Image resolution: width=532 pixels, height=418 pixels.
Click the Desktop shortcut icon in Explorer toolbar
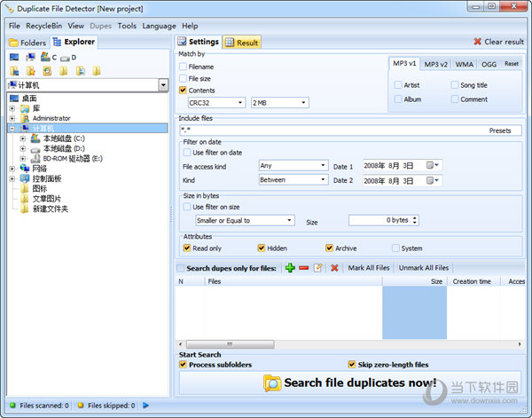(14, 57)
